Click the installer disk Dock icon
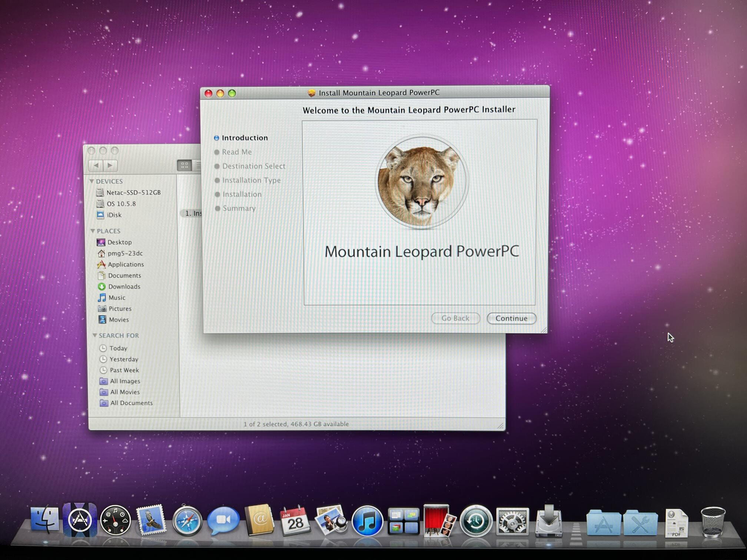Screen dimensions: 747x560 click(548, 520)
